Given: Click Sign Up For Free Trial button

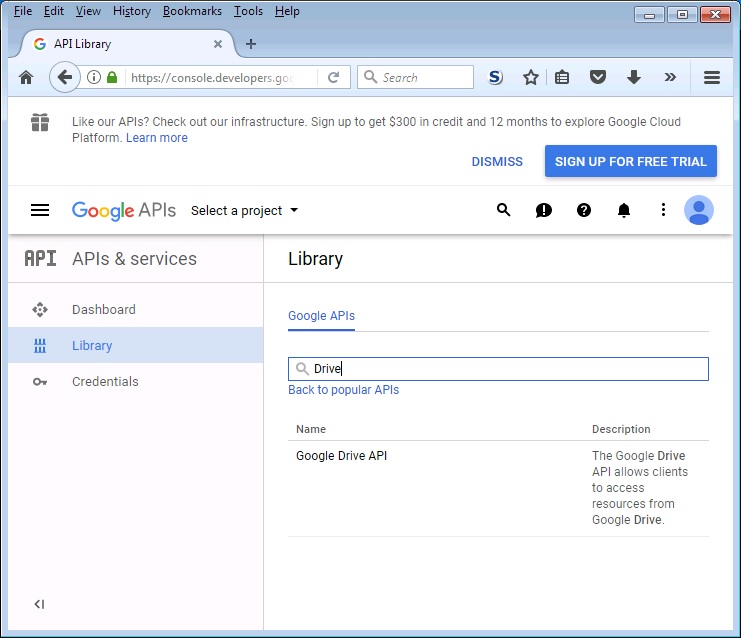Looking at the screenshot, I should [x=631, y=162].
